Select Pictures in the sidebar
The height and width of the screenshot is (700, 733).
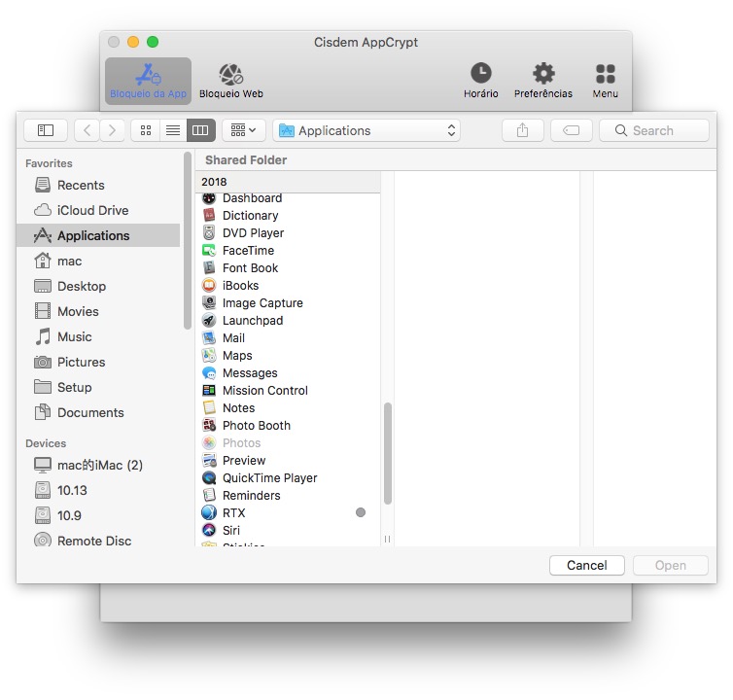point(99,362)
